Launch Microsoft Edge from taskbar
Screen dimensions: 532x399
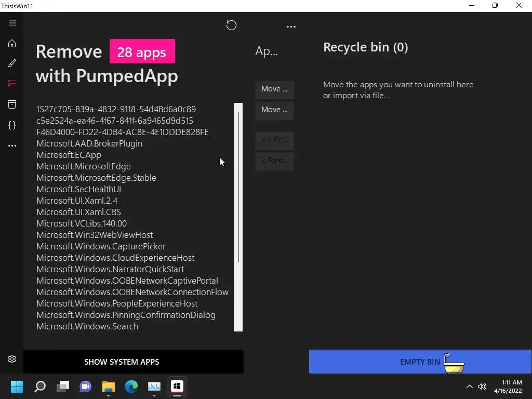click(131, 387)
